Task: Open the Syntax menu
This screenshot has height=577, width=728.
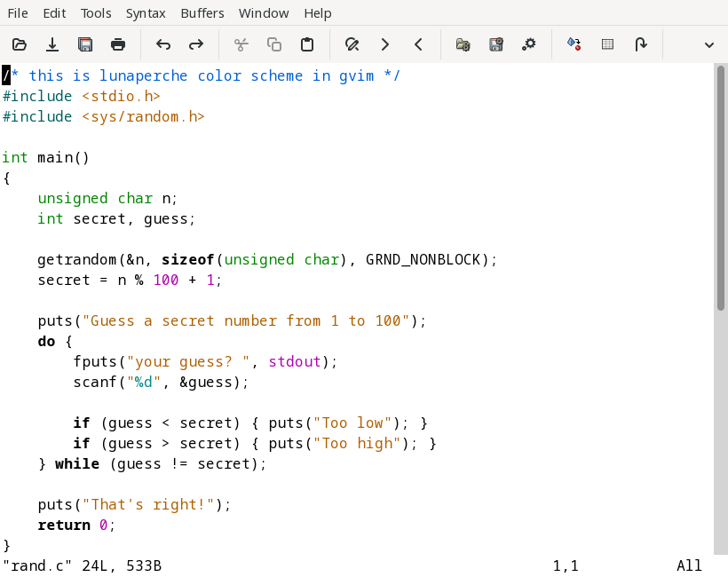Action: 146,13
